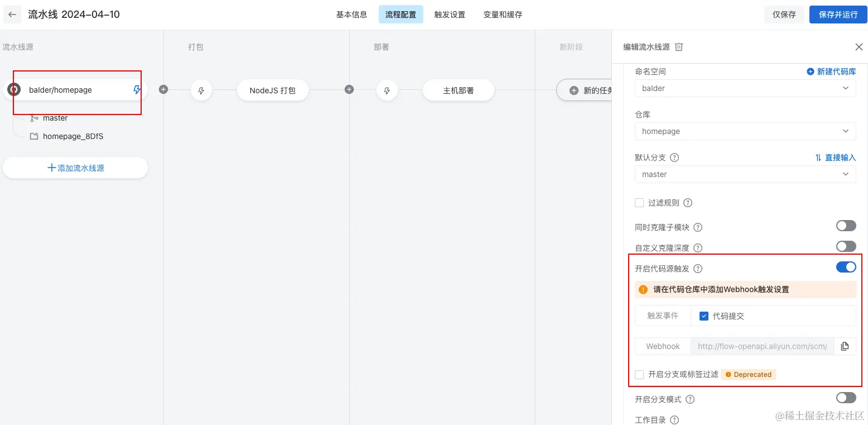
Task: Select the NodeJS 打包 task node
Action: coord(272,90)
